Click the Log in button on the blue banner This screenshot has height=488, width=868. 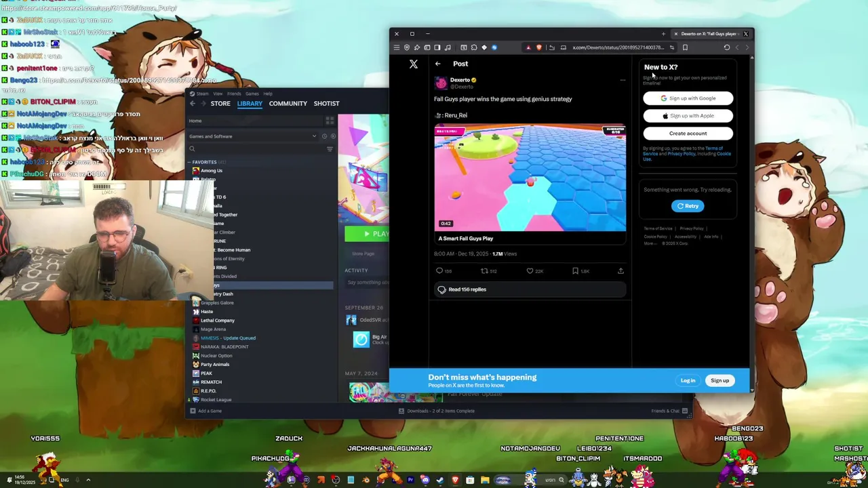pyautogui.click(x=688, y=381)
